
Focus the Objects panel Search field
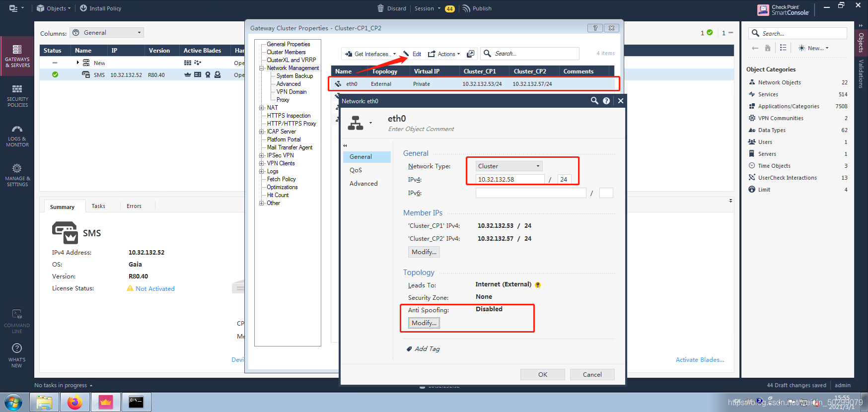797,33
